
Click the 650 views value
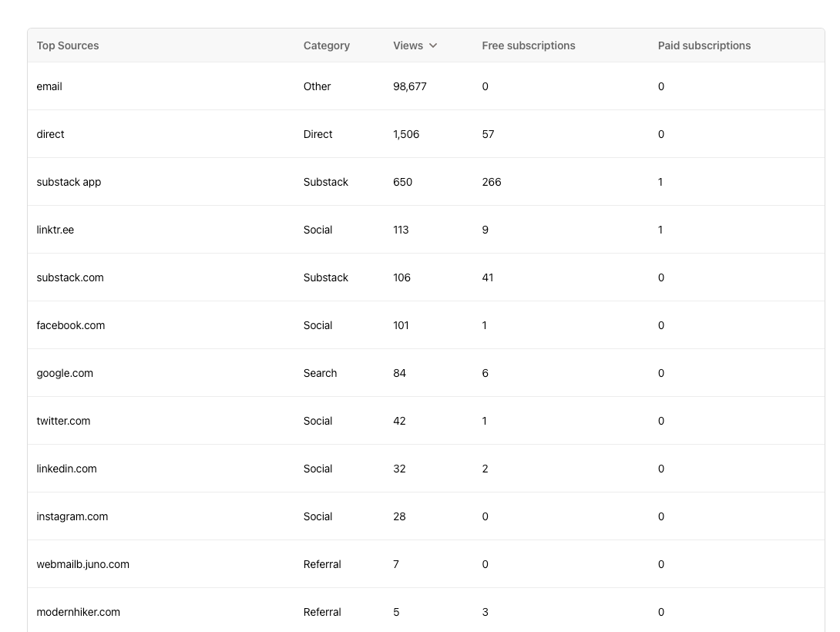pyautogui.click(x=403, y=182)
